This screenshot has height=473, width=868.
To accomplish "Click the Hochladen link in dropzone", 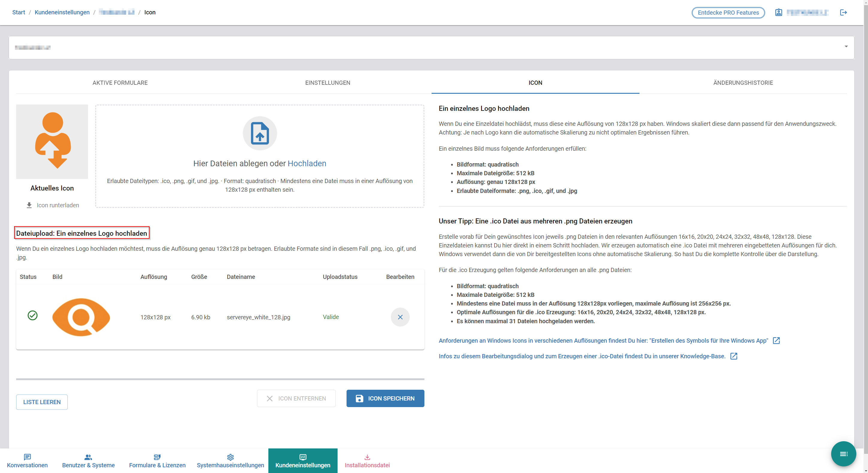I will [x=307, y=163].
